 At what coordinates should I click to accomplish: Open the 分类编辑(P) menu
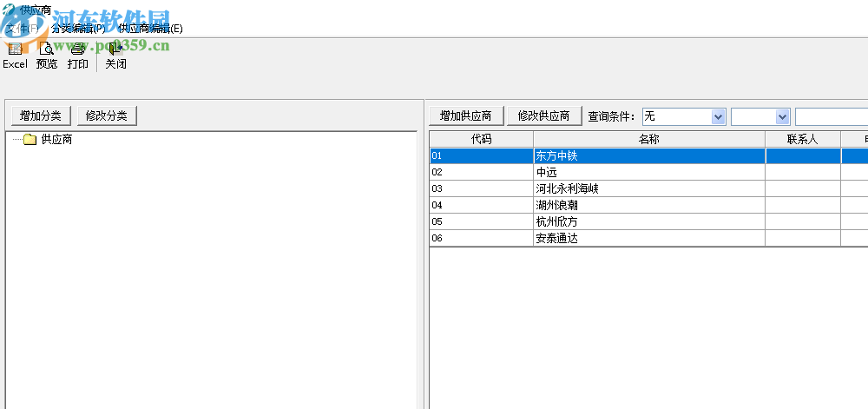[x=78, y=29]
